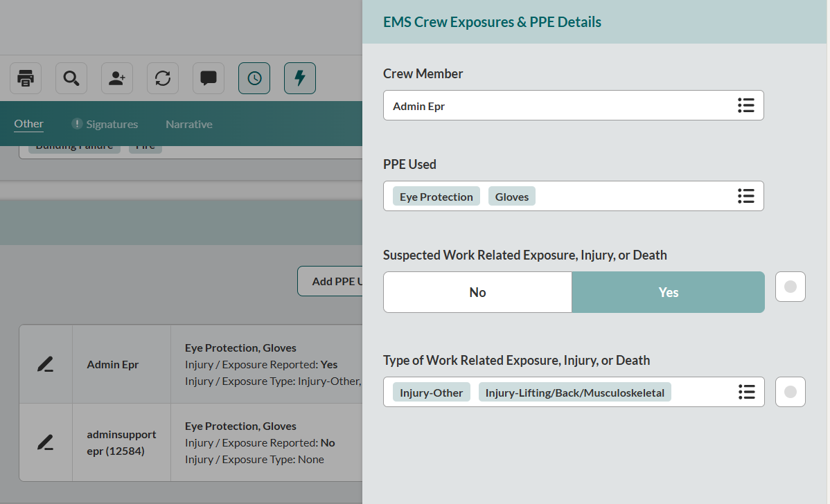Edit the adminsupport epr row pencil
The width and height of the screenshot is (830, 504).
(x=46, y=442)
